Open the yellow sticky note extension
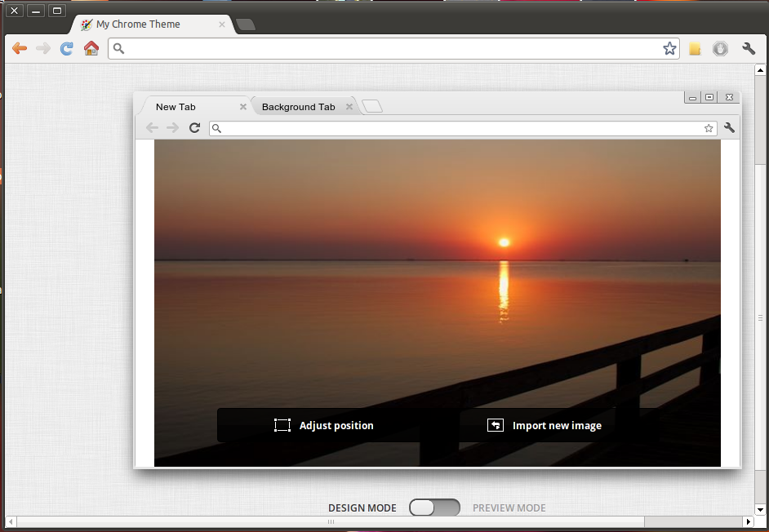769x532 pixels. [x=695, y=48]
